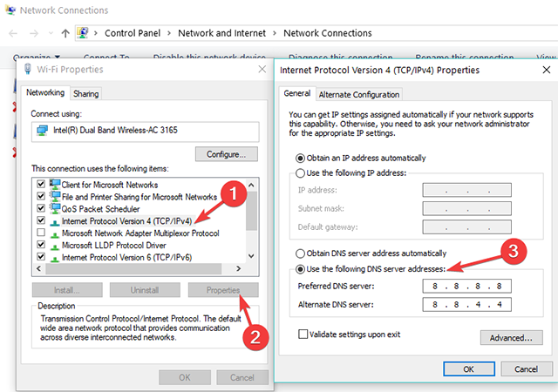Cancel the Wi-Fi Properties dialog
This screenshot has height=392, width=558.
(x=242, y=377)
